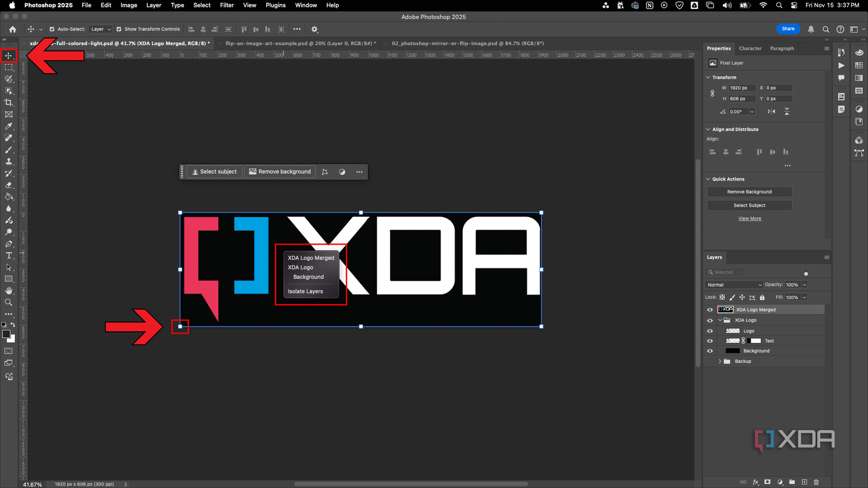Hide the Logo layer
The width and height of the screenshot is (868, 488).
710,331
